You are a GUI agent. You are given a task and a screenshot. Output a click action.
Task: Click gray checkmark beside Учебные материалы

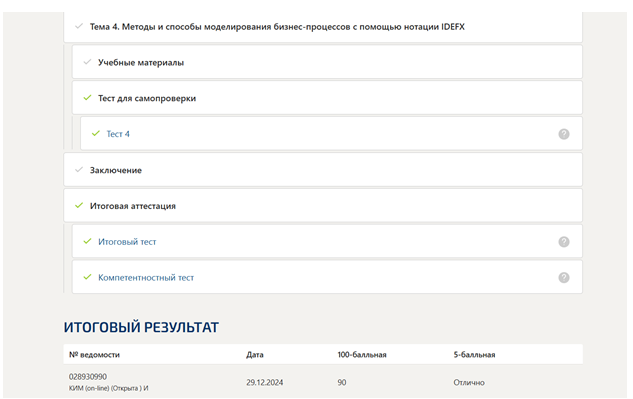click(x=87, y=62)
